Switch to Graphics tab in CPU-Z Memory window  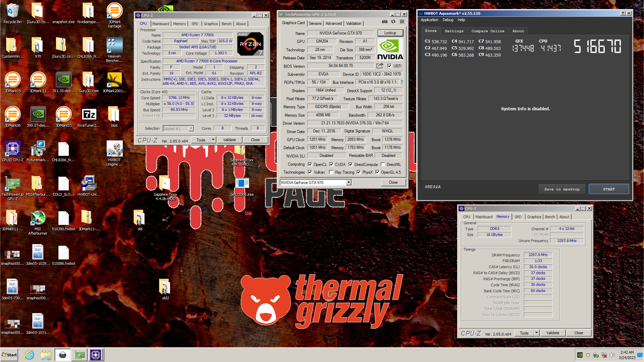tap(534, 217)
